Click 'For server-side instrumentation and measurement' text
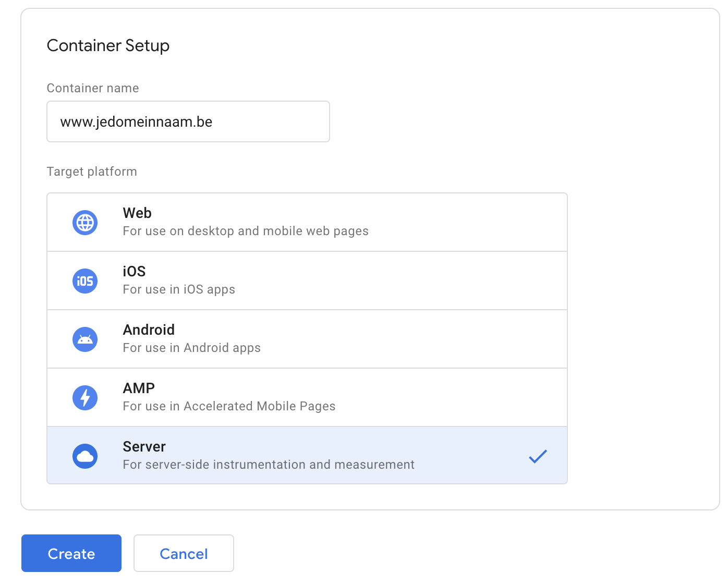The image size is (728, 585). pyautogui.click(x=269, y=465)
